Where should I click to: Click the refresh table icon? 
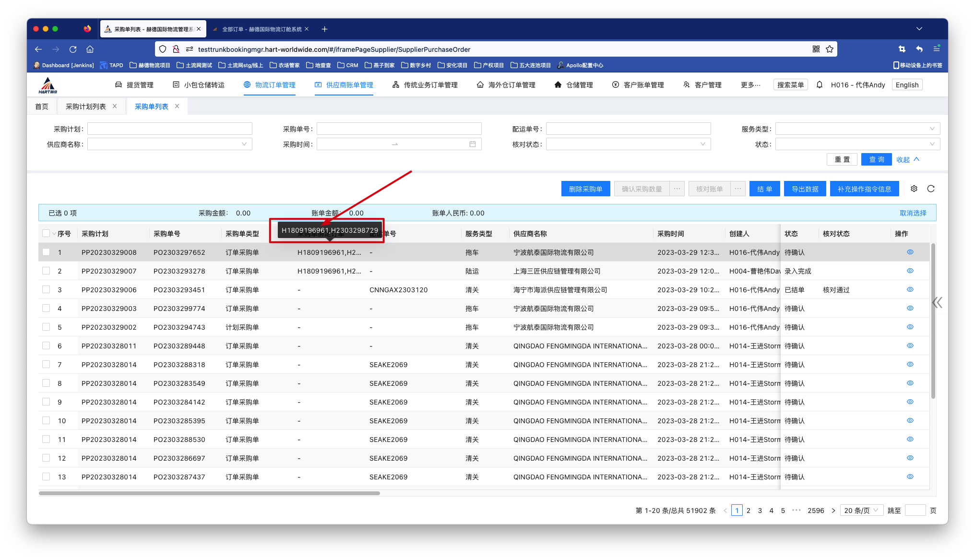coord(931,189)
